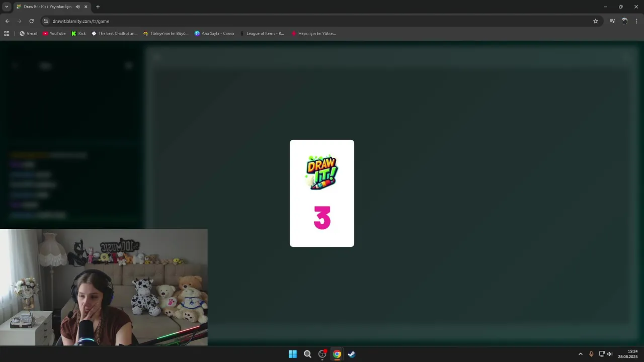Expand hidden system tray icons

coord(580,354)
